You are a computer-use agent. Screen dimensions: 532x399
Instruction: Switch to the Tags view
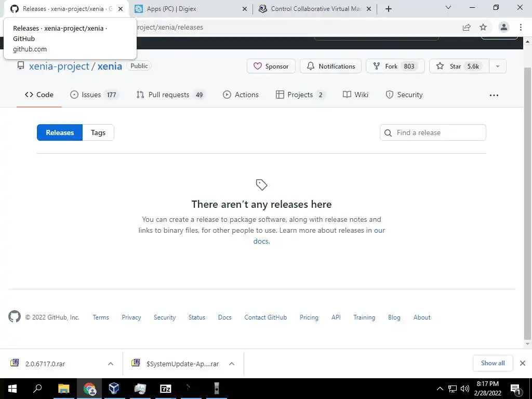coord(98,132)
